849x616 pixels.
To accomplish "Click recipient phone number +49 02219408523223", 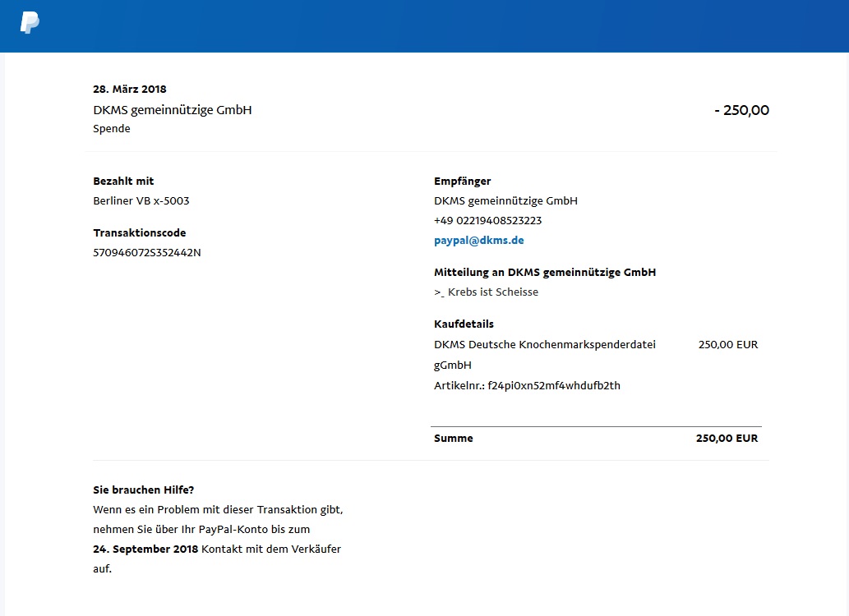I will pyautogui.click(x=488, y=221).
